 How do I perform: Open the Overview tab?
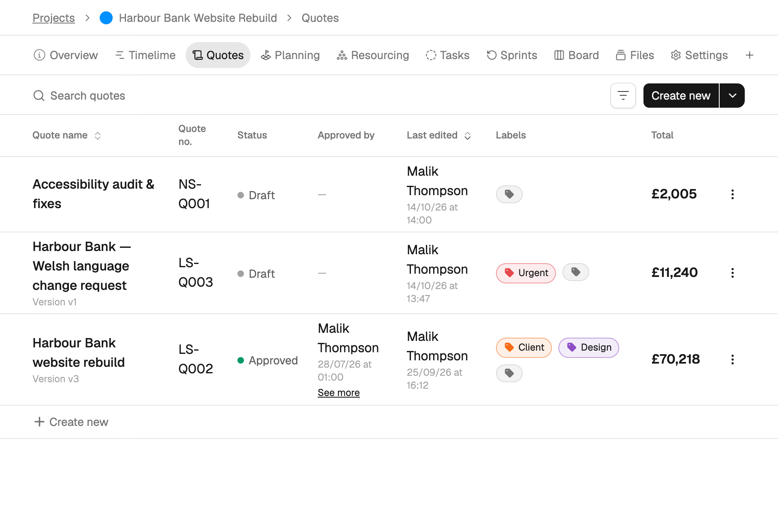click(66, 55)
